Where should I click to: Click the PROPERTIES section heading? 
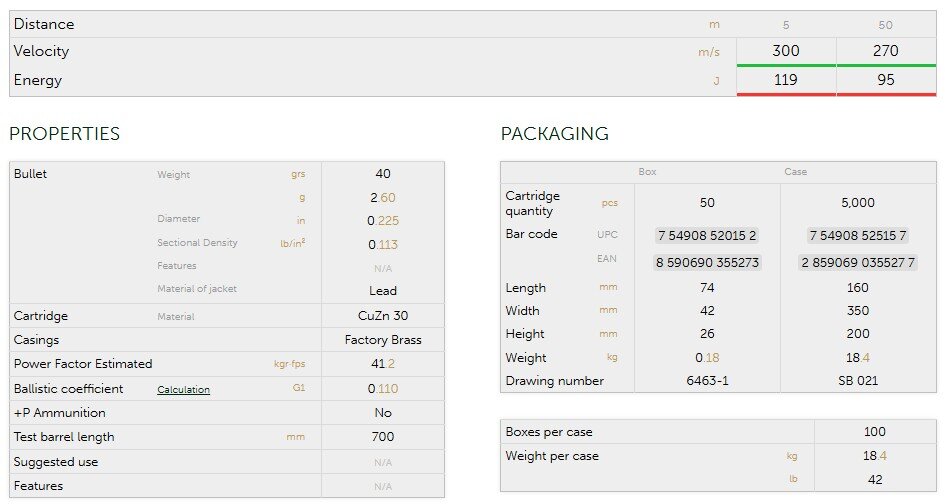click(x=64, y=134)
